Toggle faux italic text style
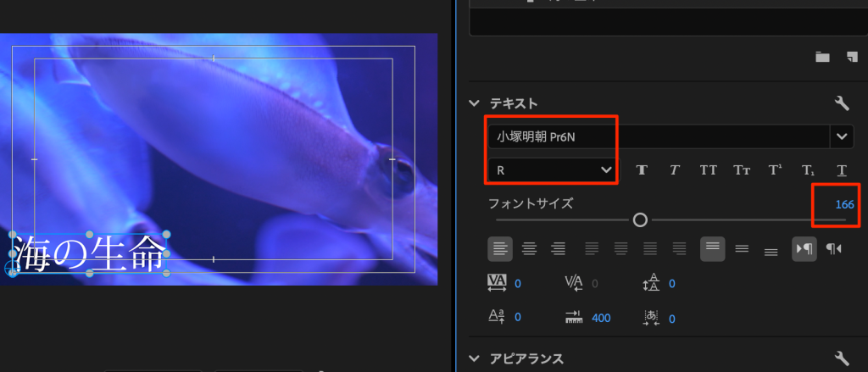Screen dimensions: 868x372 (x=674, y=169)
